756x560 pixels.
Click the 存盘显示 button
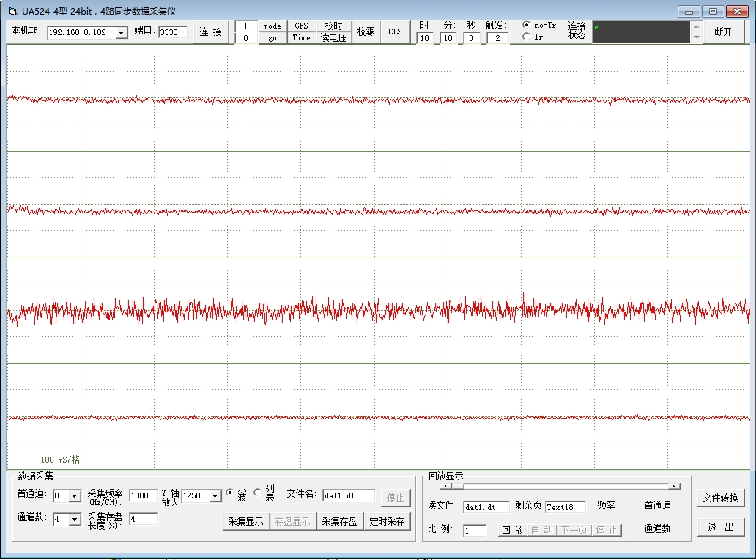point(293,521)
